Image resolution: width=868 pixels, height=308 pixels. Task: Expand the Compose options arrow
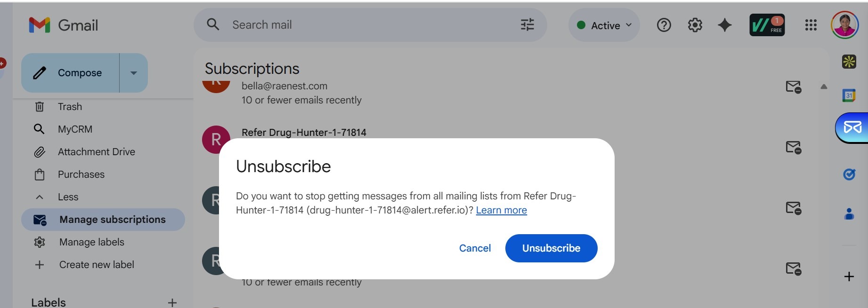pos(134,73)
